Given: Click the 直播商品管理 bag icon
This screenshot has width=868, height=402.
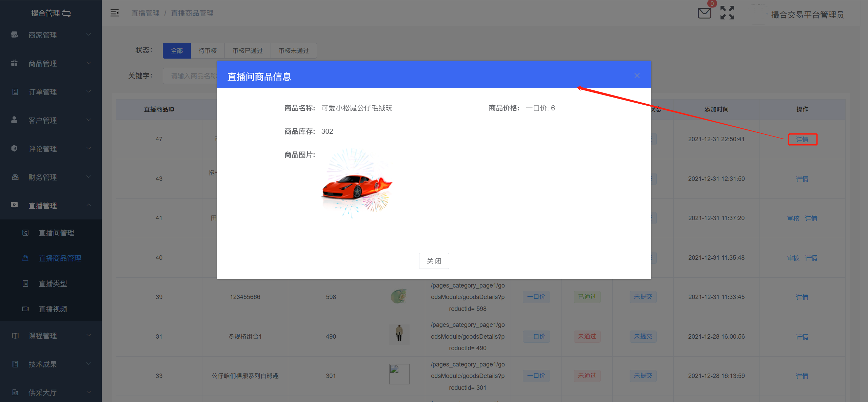Looking at the screenshot, I should click(25, 258).
